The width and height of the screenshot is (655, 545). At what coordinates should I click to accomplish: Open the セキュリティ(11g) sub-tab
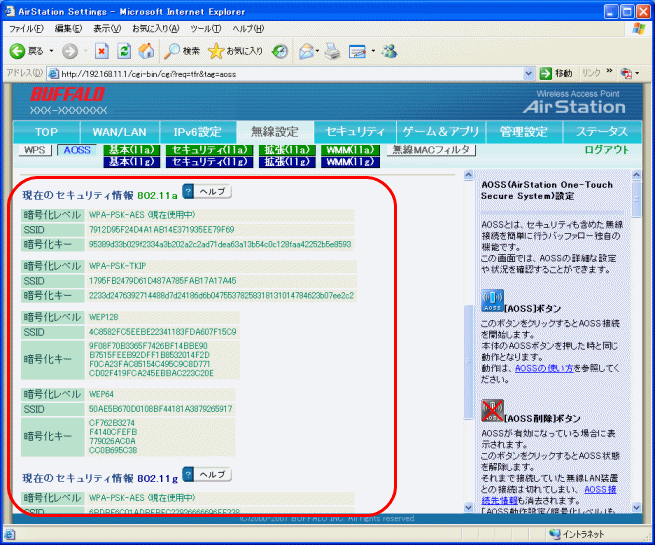pos(209,162)
